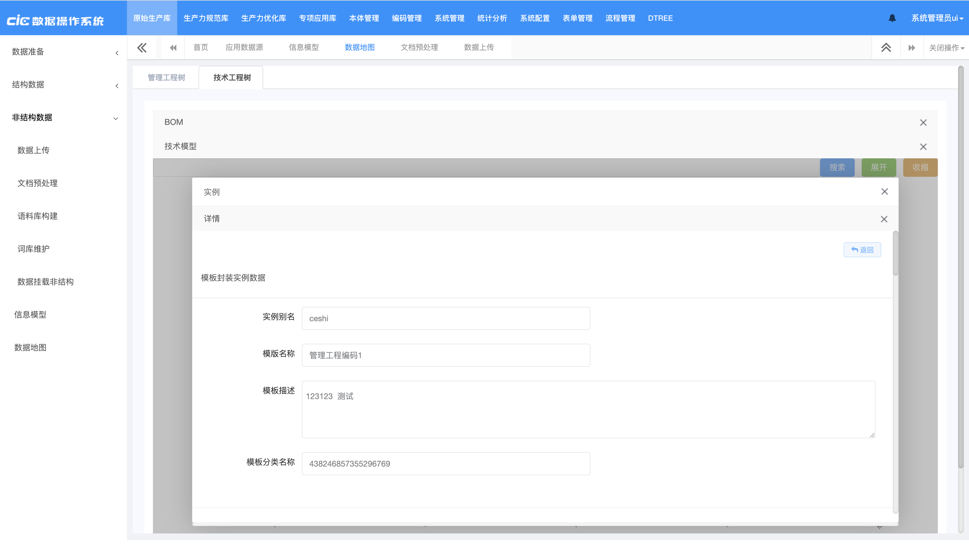Close the BOM panel with X
Screen dimensions: 969x560
click(x=923, y=123)
